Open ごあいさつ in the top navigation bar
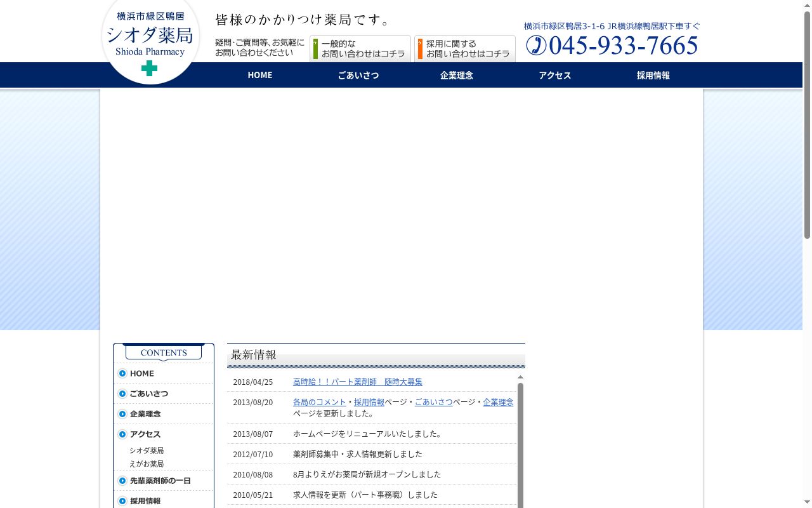Image resolution: width=812 pixels, height=508 pixels. [x=358, y=75]
